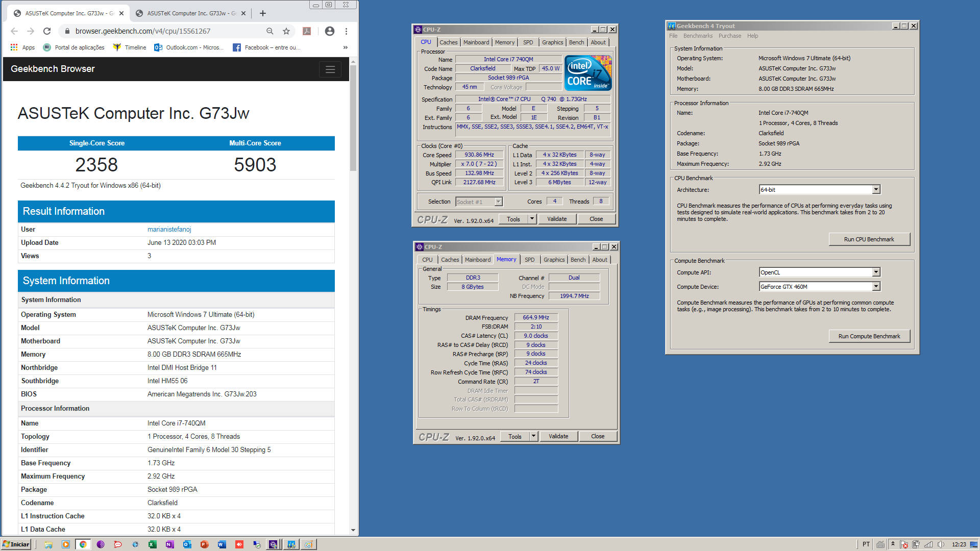Viewport: 980px width, 551px height.
Task: Click the Iniciar start button
Action: [16, 544]
